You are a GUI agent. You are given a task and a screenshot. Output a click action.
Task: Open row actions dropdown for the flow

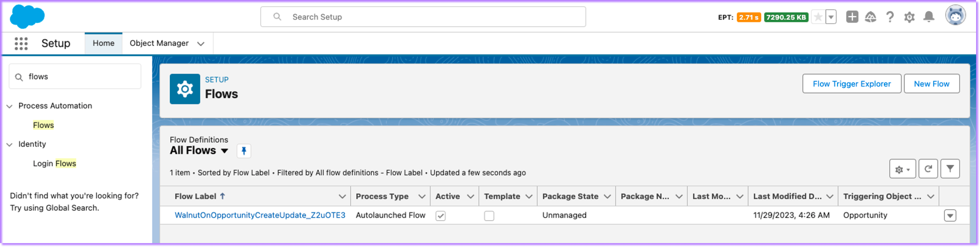click(949, 216)
